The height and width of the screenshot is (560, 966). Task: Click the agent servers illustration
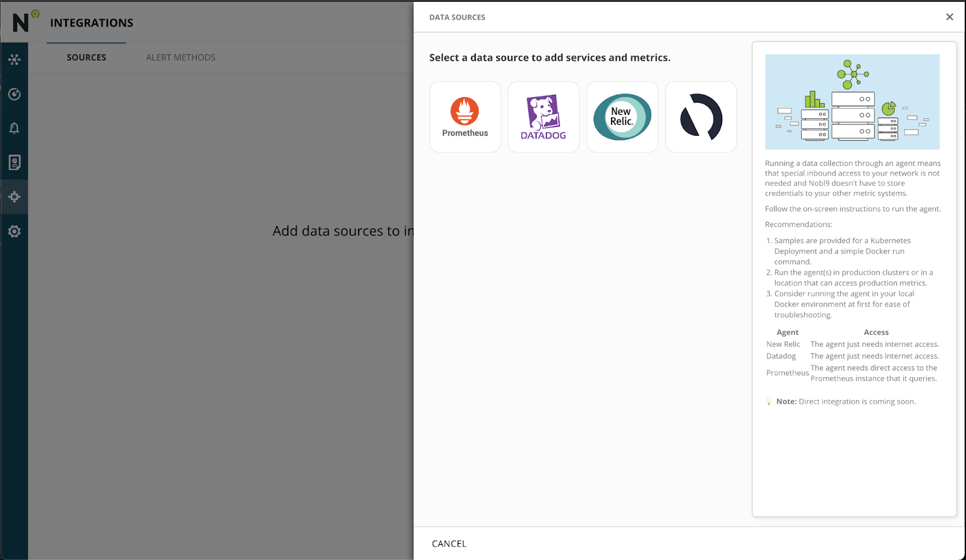coord(852,102)
